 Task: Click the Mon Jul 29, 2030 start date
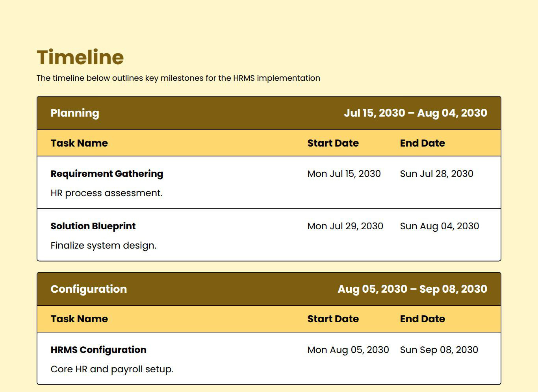pyautogui.click(x=345, y=226)
